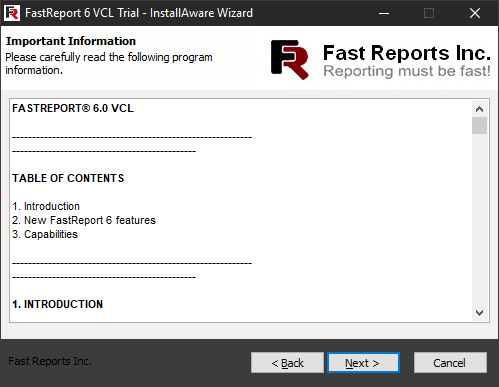Click the 'Important Information' title

[x=71, y=41]
